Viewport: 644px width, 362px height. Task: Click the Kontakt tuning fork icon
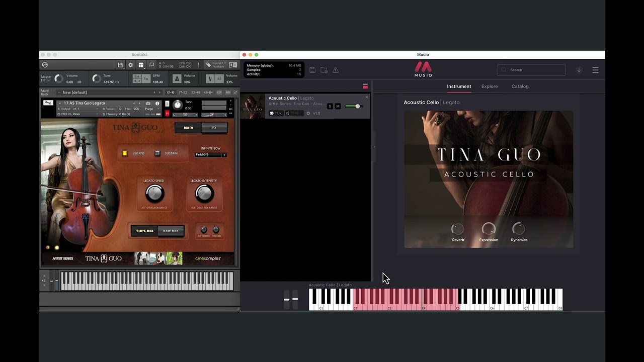(210, 79)
